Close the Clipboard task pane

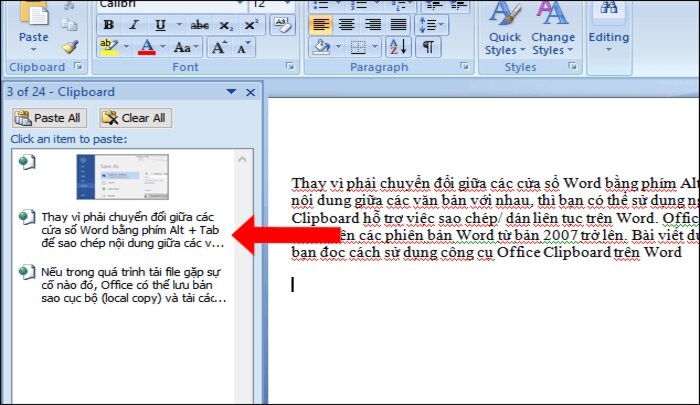(250, 92)
